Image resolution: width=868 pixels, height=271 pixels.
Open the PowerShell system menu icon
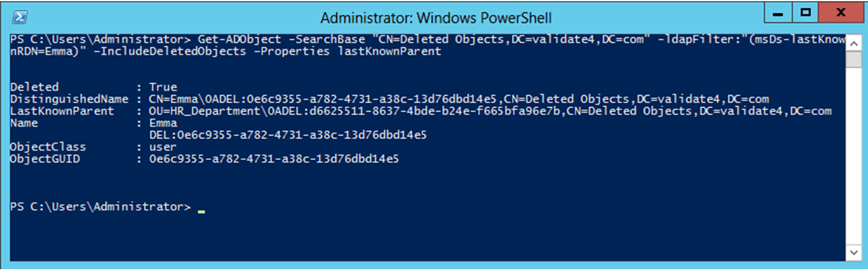click(x=19, y=16)
